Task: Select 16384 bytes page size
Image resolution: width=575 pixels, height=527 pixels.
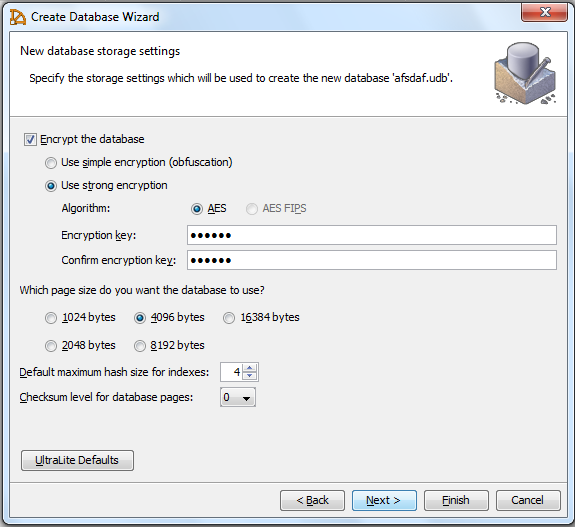Action: 229,318
